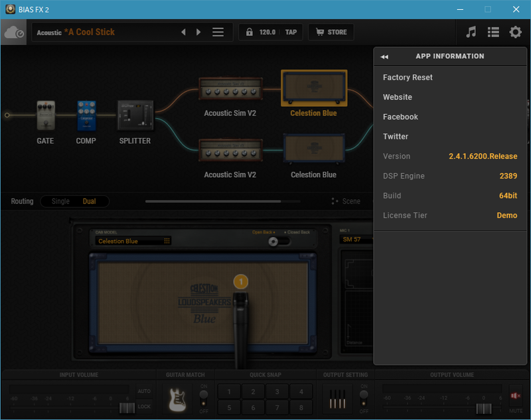Click the version number 2.4.1.6200.Release
Image resolution: width=531 pixels, height=420 pixels.
tap(483, 157)
